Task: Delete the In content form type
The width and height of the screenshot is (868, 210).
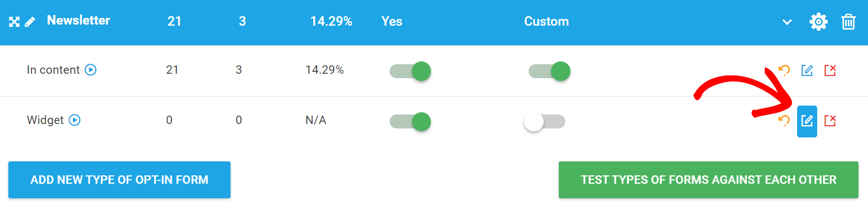Action: pos(830,70)
